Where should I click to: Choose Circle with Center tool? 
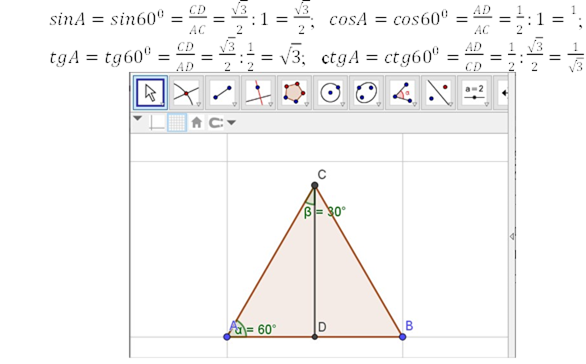pyautogui.click(x=330, y=93)
